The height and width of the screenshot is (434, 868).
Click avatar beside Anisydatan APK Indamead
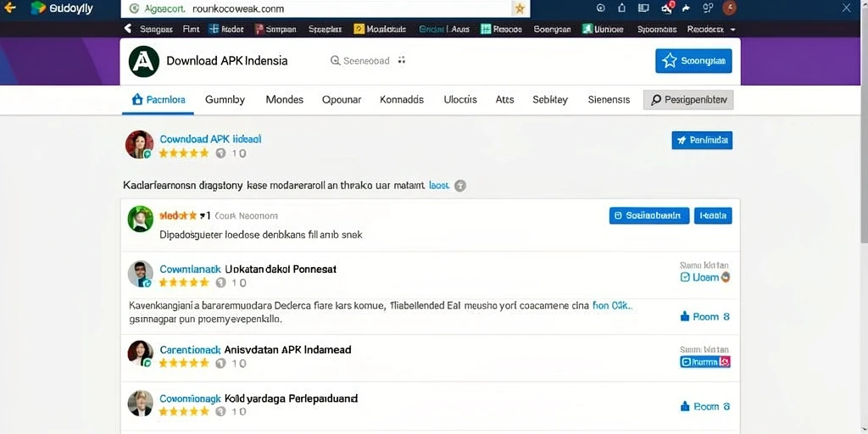(140, 353)
